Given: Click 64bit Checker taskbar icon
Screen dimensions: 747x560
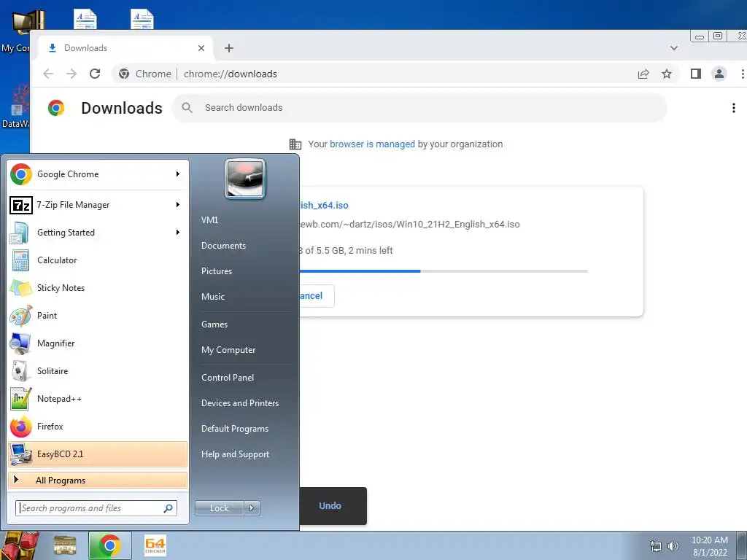Looking at the screenshot, I should tap(155, 545).
